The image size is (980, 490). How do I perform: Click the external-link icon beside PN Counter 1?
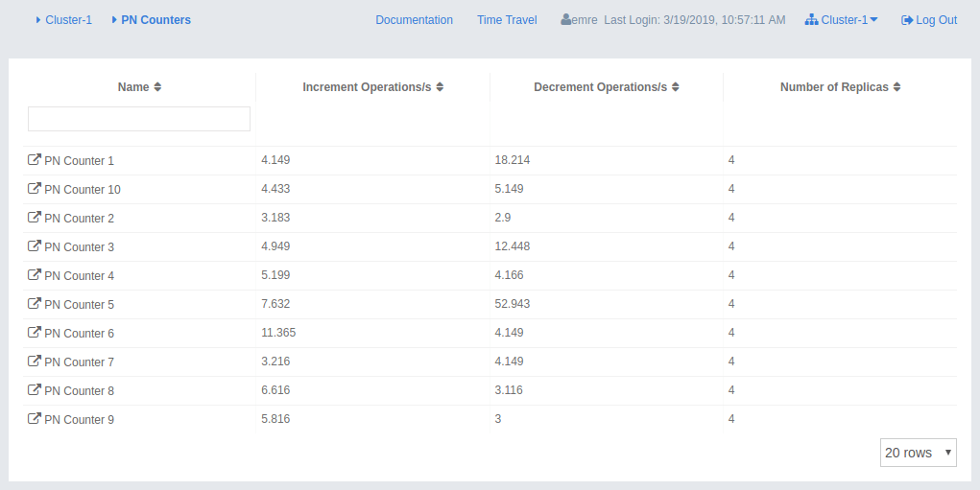coord(35,160)
